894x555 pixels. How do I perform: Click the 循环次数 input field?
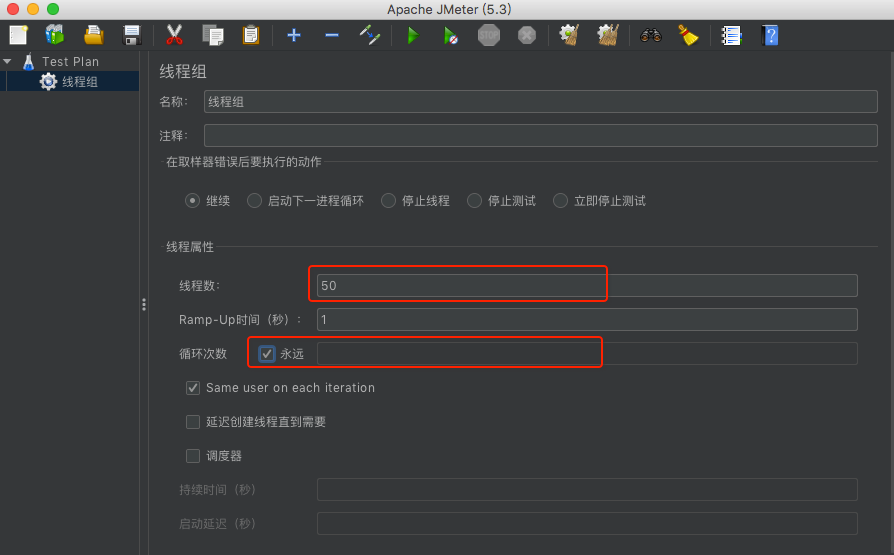[x=587, y=354]
